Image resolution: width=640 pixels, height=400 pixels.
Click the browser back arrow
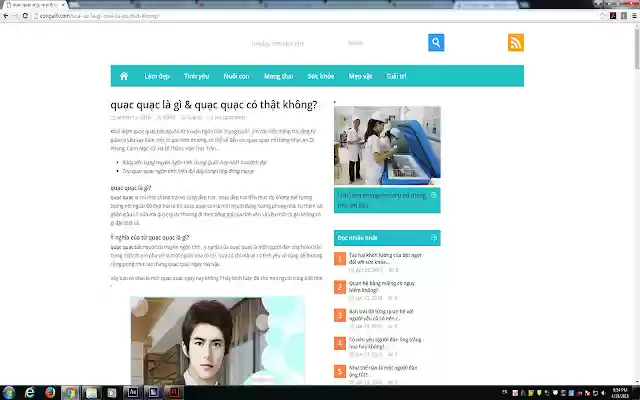[x=5, y=16]
